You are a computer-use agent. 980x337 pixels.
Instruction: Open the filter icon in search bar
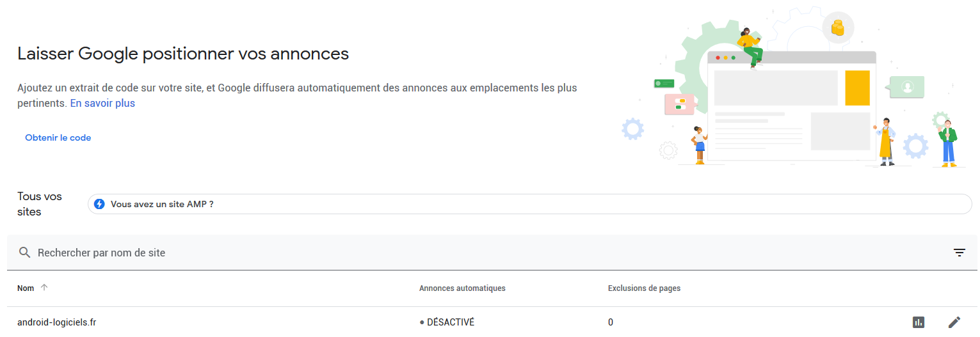pos(959,253)
